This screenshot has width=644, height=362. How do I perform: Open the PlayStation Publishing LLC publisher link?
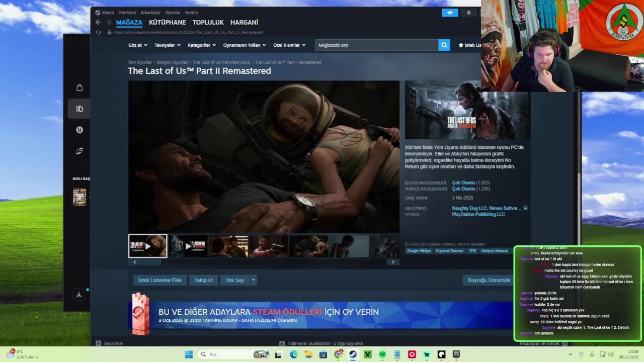478,214
